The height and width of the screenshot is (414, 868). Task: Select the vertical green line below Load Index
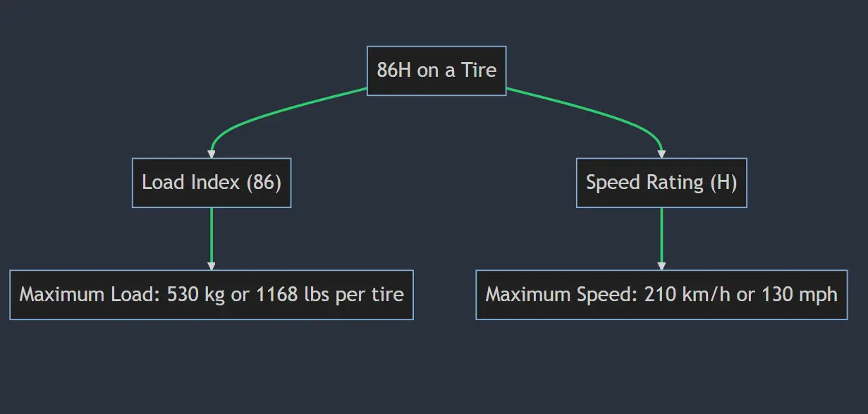pyautogui.click(x=212, y=236)
